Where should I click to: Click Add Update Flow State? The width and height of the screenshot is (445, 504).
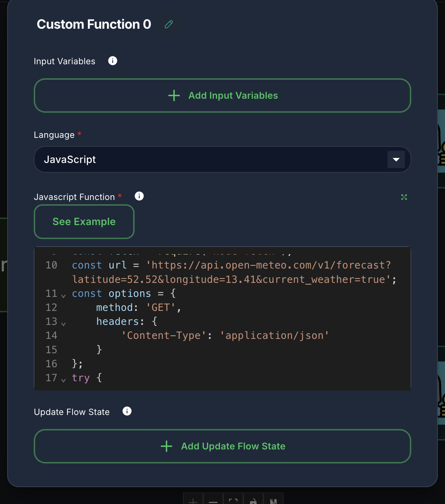[222, 446]
